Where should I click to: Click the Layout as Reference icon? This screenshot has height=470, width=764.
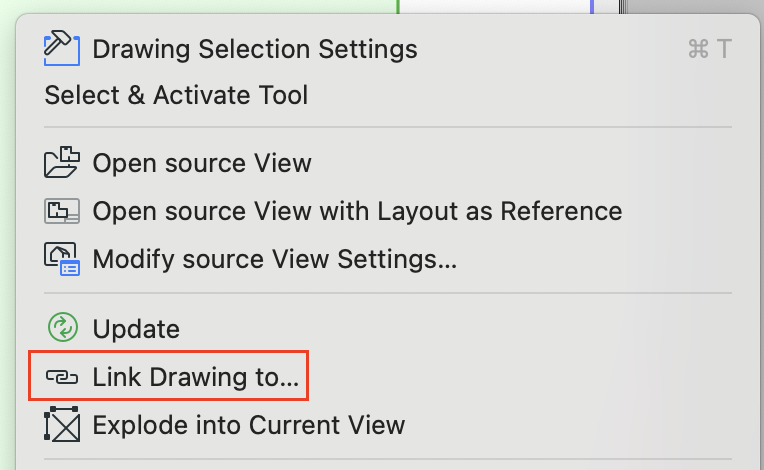pos(62,212)
